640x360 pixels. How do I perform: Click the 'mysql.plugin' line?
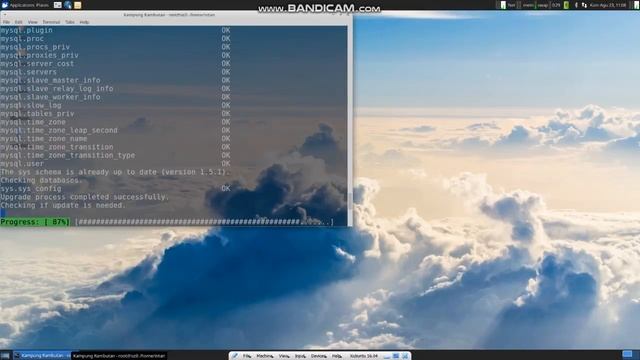[x=27, y=30]
